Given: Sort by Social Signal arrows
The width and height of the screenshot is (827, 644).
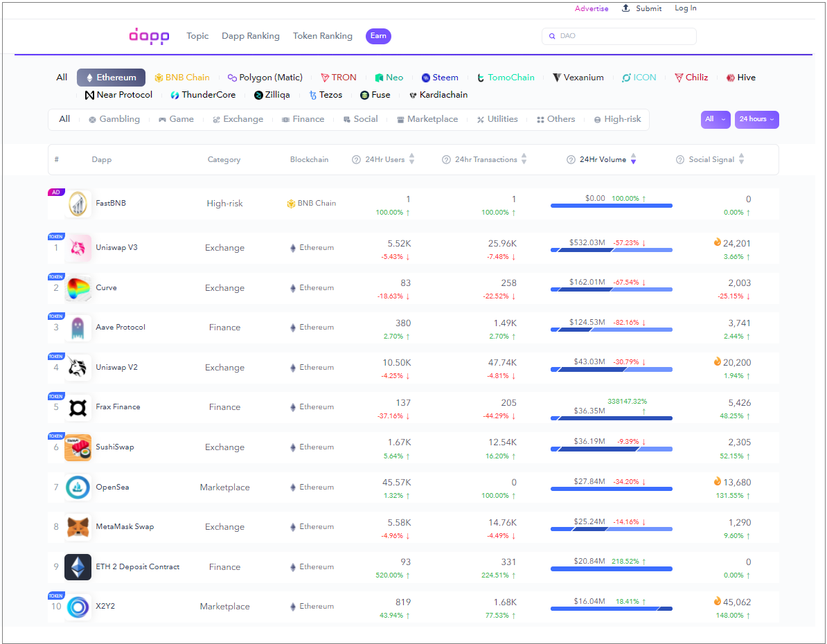Looking at the screenshot, I should click(x=741, y=159).
